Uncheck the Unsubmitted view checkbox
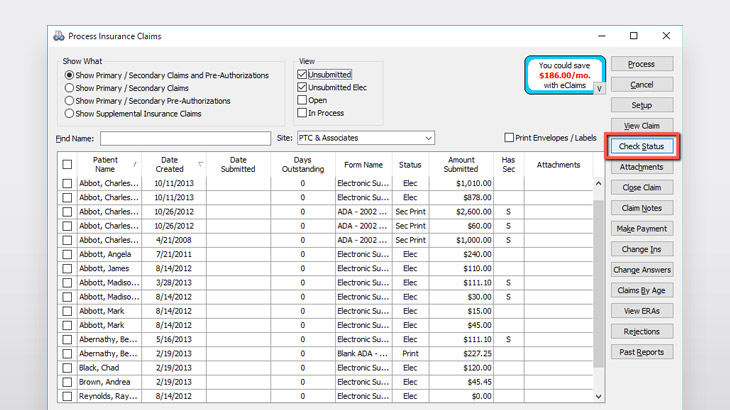 pyautogui.click(x=302, y=74)
